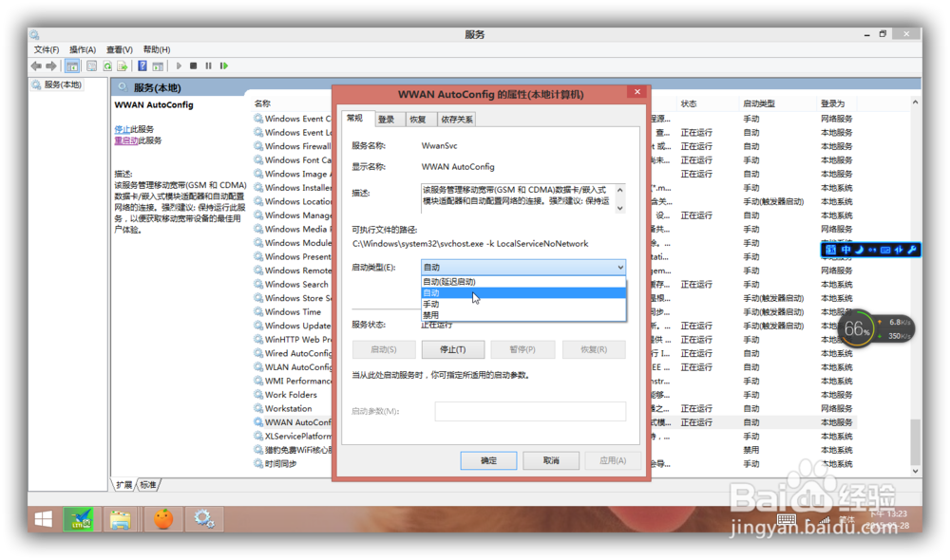
Task: Open File Explorer from the taskbar
Action: (121, 519)
